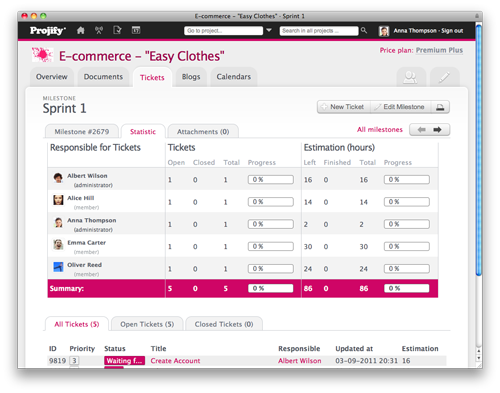500x393 pixels.
Task: Select the Open Tickets (5) tab
Action: pyautogui.click(x=147, y=324)
